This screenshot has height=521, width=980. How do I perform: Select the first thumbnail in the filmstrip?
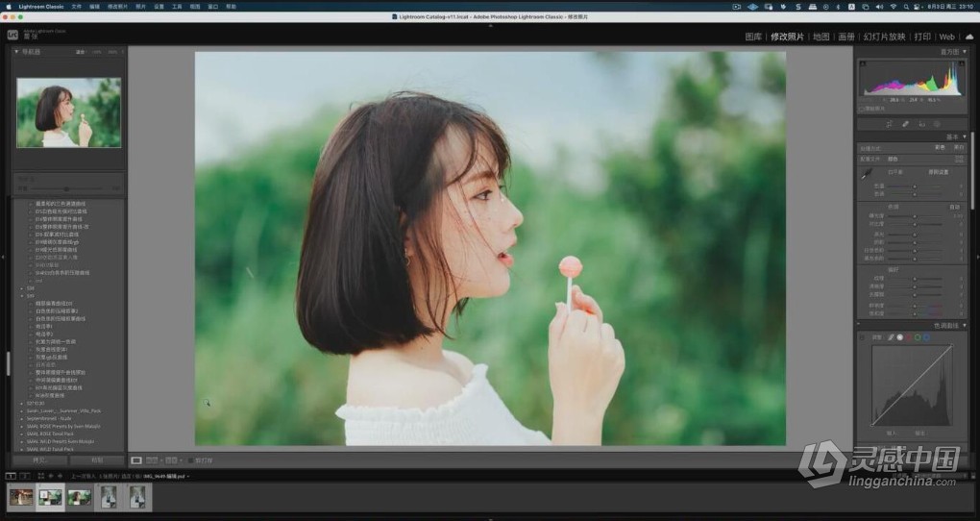[x=21, y=497]
